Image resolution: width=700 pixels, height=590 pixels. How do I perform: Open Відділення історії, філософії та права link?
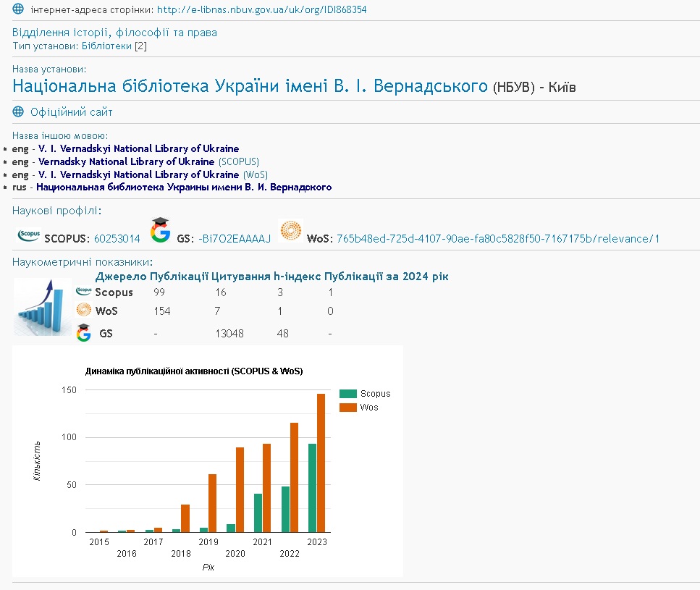point(114,33)
